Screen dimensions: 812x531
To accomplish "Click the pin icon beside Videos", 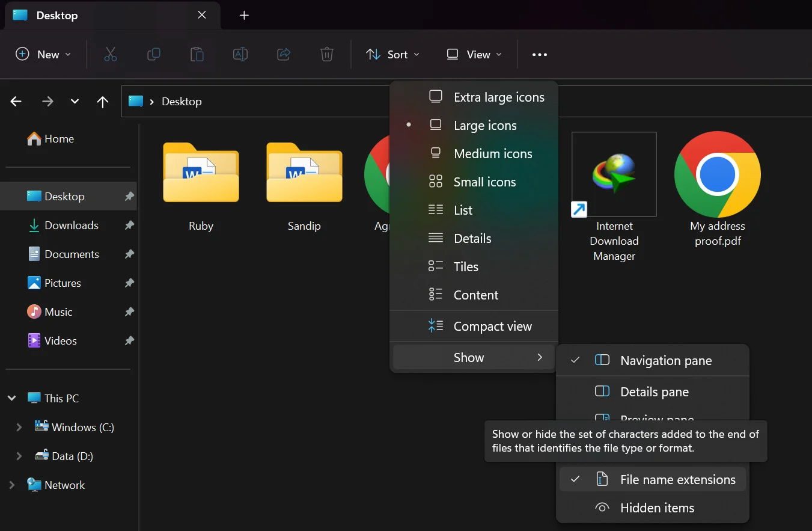I will pos(129,341).
